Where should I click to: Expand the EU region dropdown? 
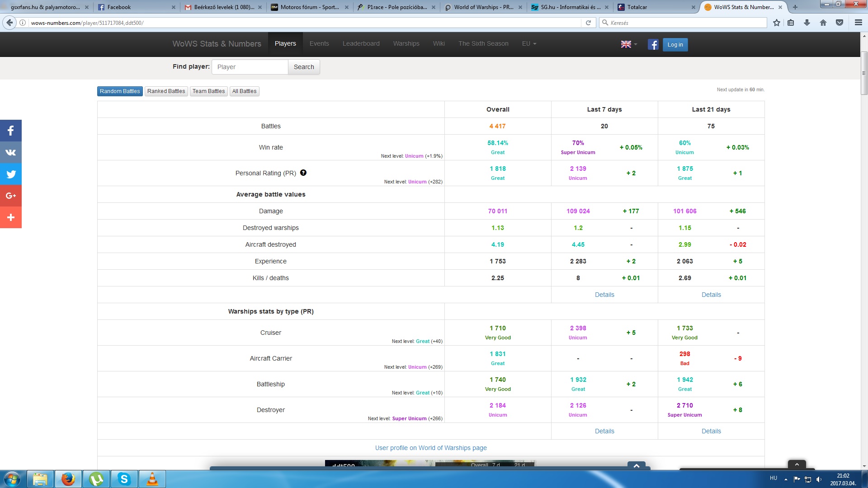click(x=529, y=44)
